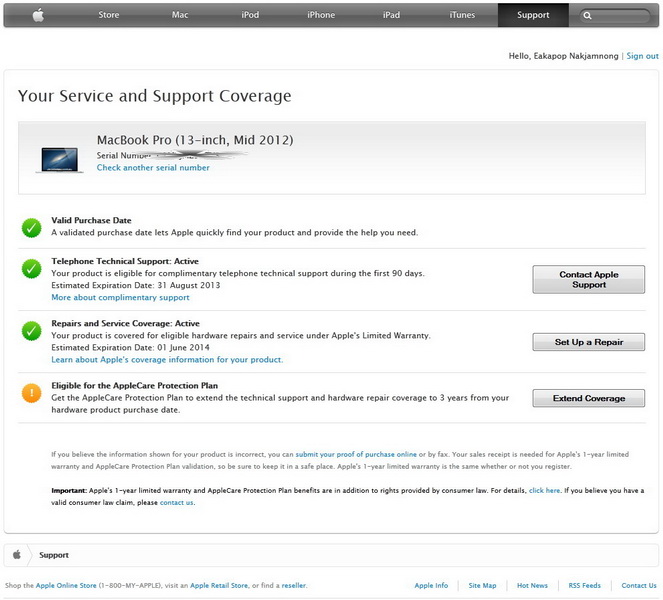This screenshot has width=663, height=600.
Task: Open the contact us link in Important note
Action: 176,502
